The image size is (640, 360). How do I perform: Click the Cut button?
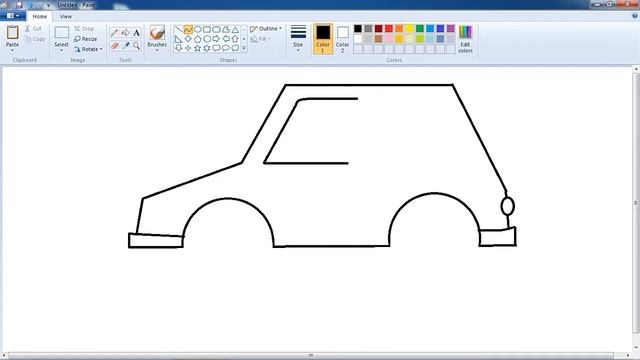33,29
